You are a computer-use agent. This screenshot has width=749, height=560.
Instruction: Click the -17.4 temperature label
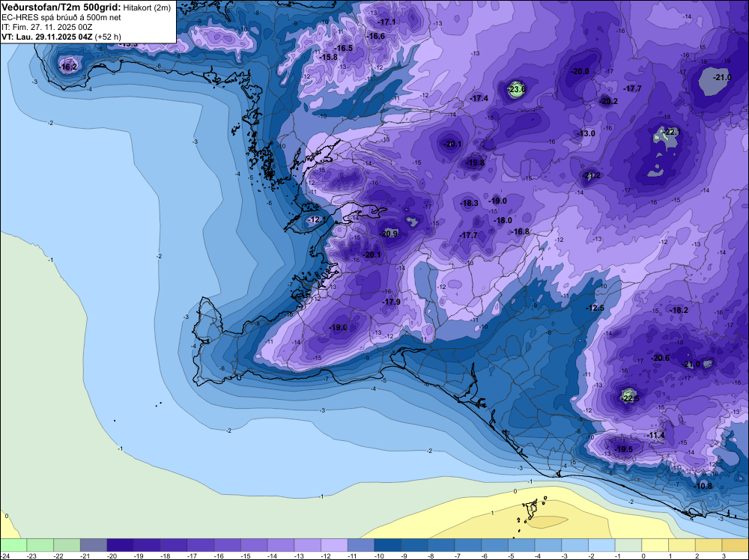pyautogui.click(x=479, y=98)
